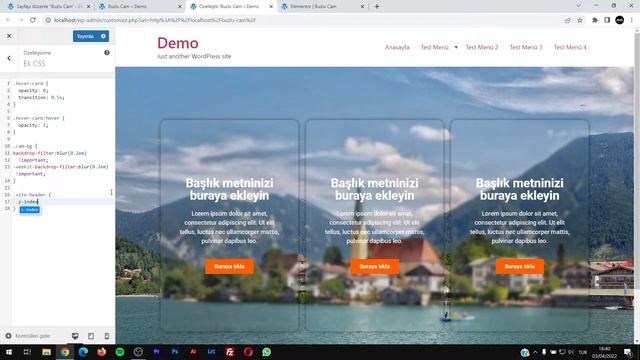Open publish settings gear icon
The width and height of the screenshot is (640, 360).
point(103,36)
